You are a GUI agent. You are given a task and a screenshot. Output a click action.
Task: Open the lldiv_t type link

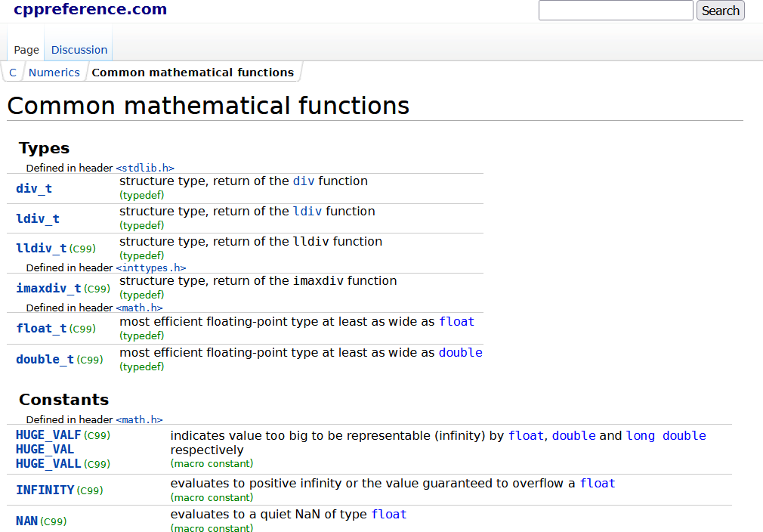[42, 248]
